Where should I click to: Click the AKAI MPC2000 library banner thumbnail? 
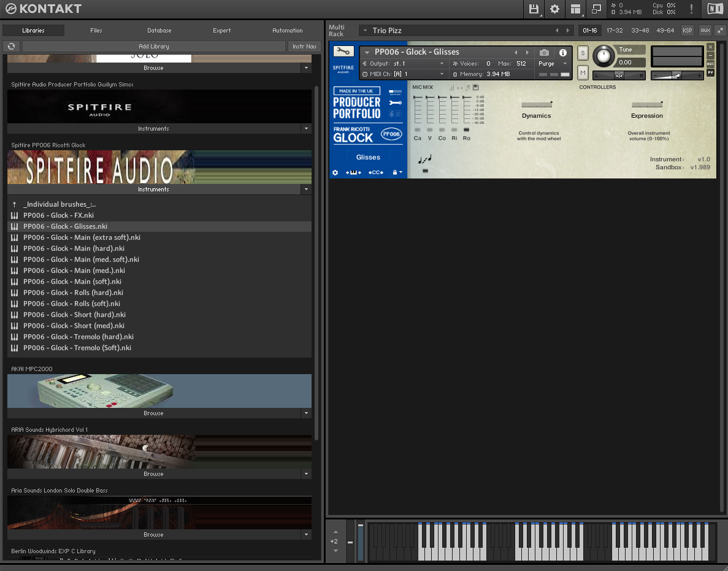(x=159, y=391)
